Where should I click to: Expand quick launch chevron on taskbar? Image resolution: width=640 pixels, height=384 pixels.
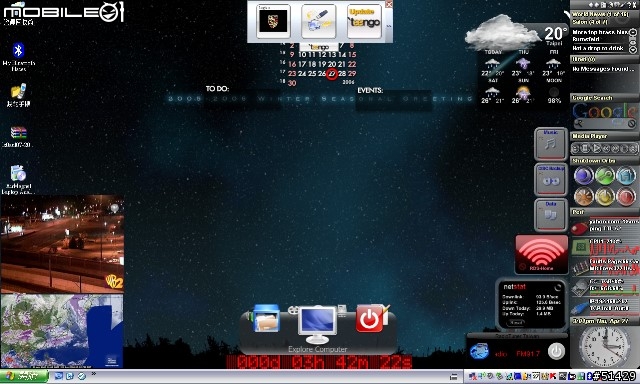[x=93, y=373]
